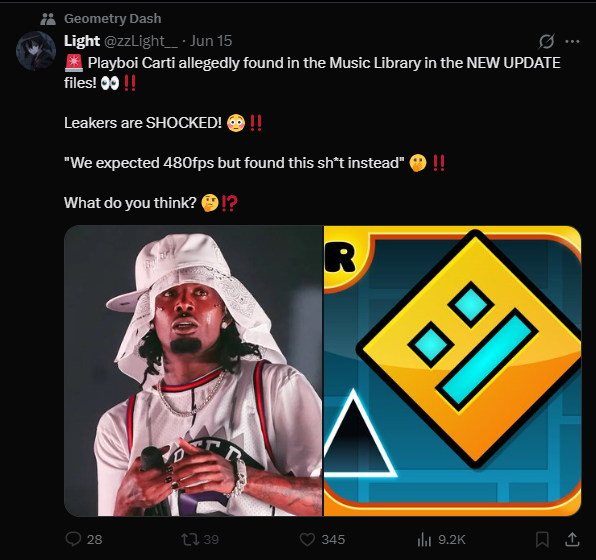This screenshot has height=560, width=596.
Task: View Light's profile avatar picture
Action: [x=36, y=51]
